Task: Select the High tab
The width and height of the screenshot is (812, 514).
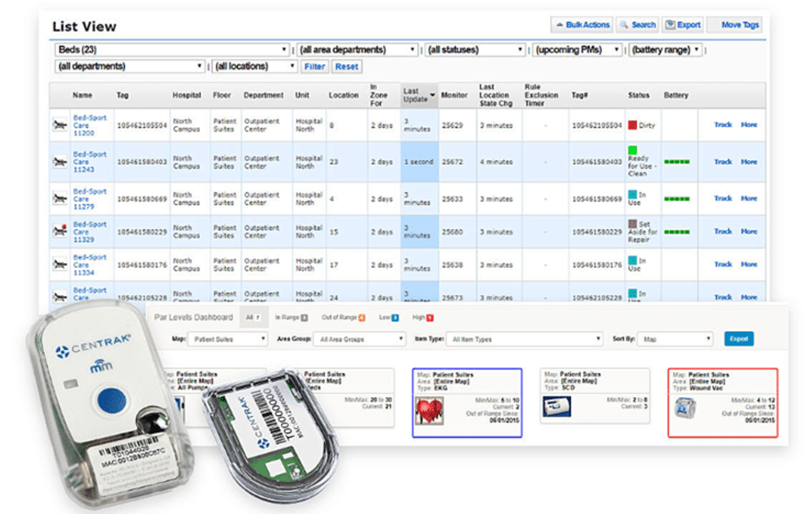Action: 423,317
